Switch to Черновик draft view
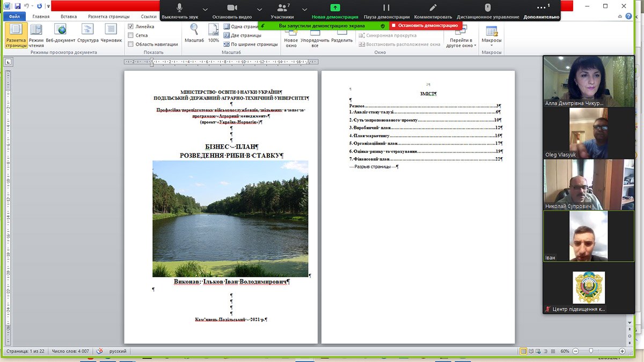Screen dimensions: 644x362 tap(111, 35)
